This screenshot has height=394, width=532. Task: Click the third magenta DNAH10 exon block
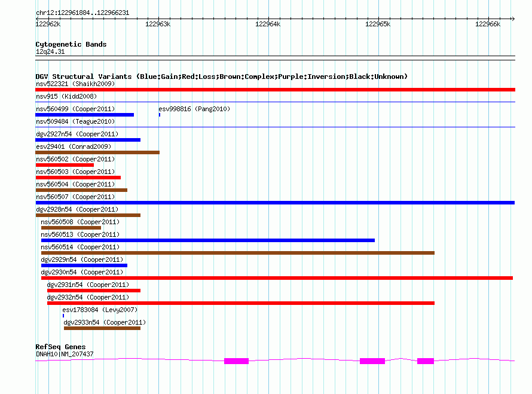[426, 361]
